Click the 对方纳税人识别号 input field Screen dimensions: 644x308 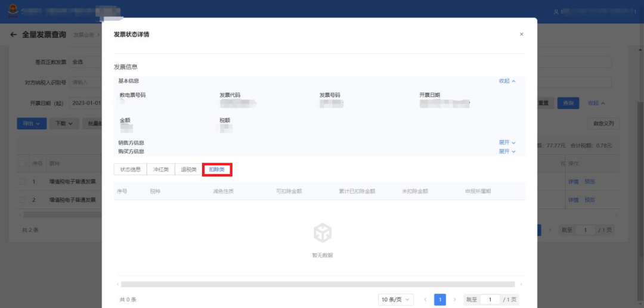click(x=85, y=82)
